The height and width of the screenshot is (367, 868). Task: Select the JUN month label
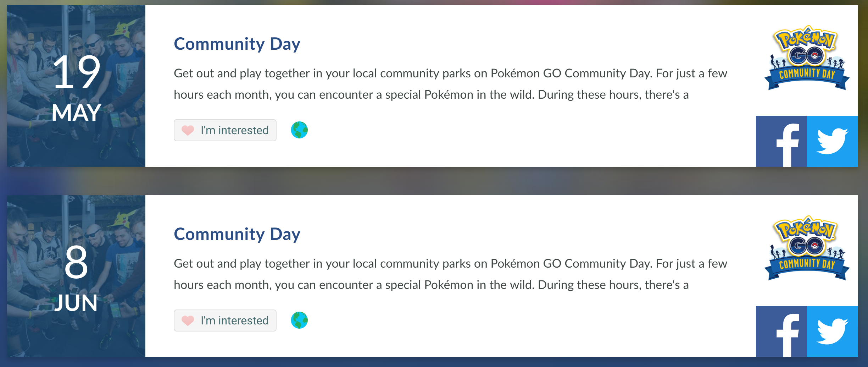coord(76,303)
